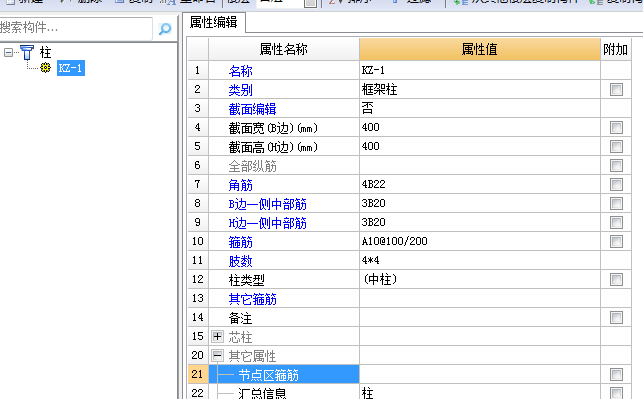
Task: Switch to the 属性编辑 tab
Action: (214, 22)
